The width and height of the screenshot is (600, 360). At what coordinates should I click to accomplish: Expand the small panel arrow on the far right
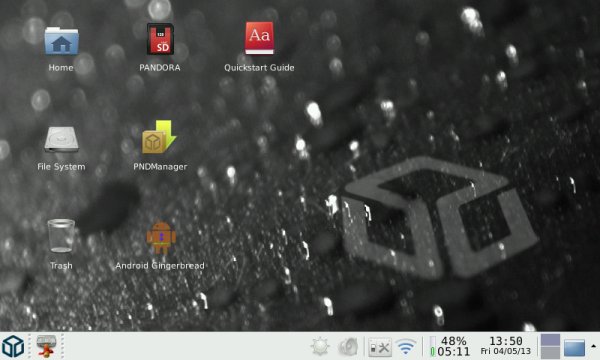593,346
